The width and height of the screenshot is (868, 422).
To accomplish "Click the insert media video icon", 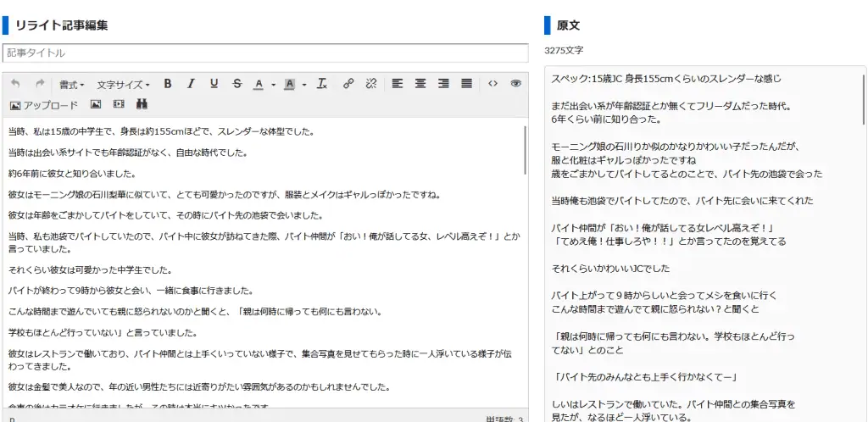I will click(119, 104).
